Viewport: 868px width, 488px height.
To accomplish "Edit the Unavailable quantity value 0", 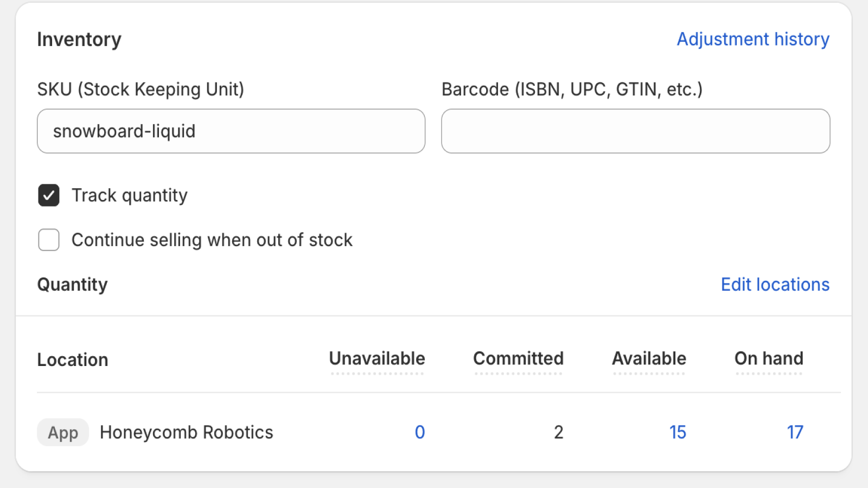I will pyautogui.click(x=420, y=432).
